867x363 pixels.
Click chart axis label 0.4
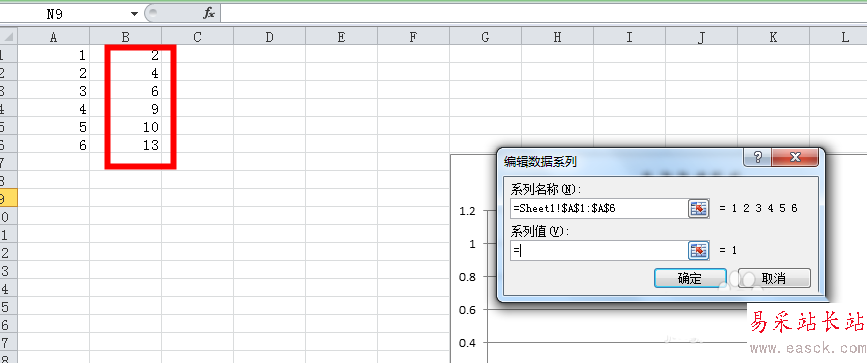pos(468,343)
